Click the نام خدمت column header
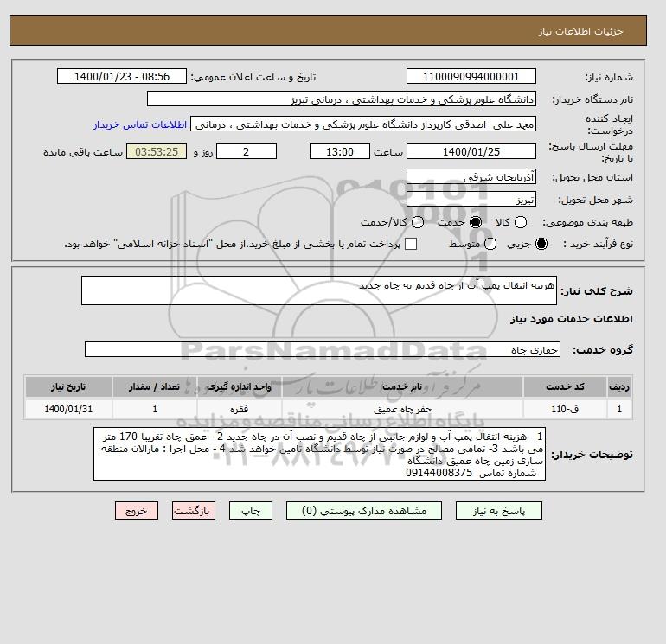Screen dimensions: 666x644 (402, 386)
